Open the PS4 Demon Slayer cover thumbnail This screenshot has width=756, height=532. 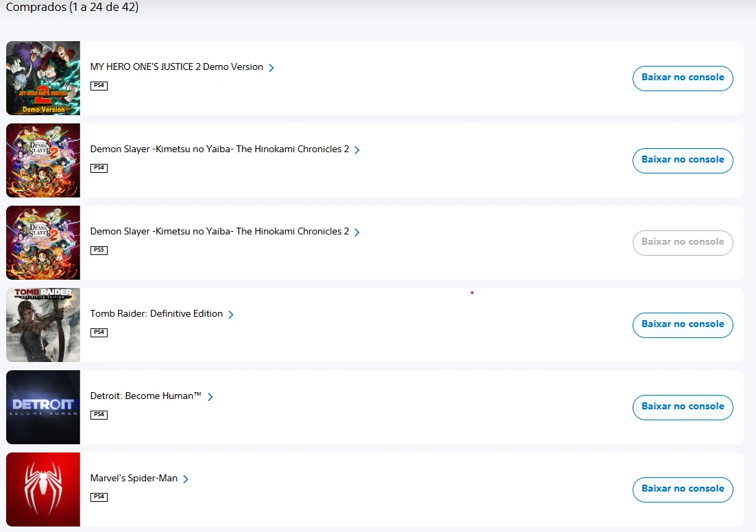coord(43,160)
